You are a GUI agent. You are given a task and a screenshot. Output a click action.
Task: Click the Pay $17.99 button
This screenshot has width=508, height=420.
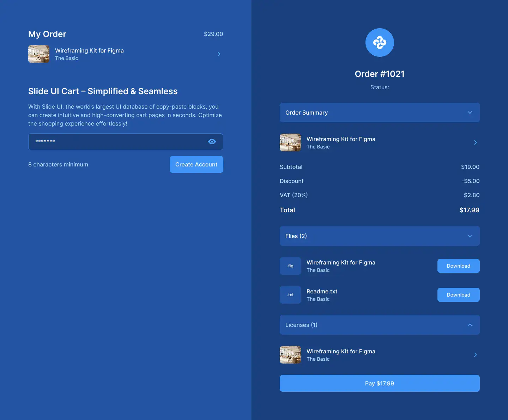coord(380,383)
